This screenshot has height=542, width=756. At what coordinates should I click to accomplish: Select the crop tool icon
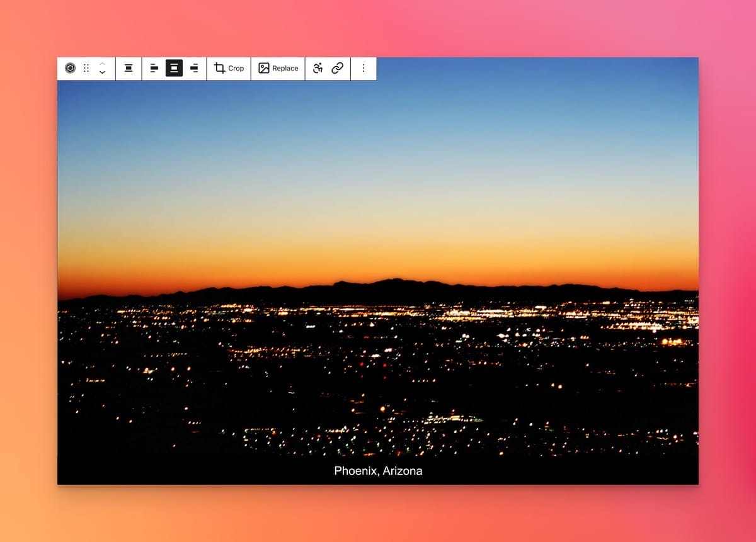pos(219,68)
